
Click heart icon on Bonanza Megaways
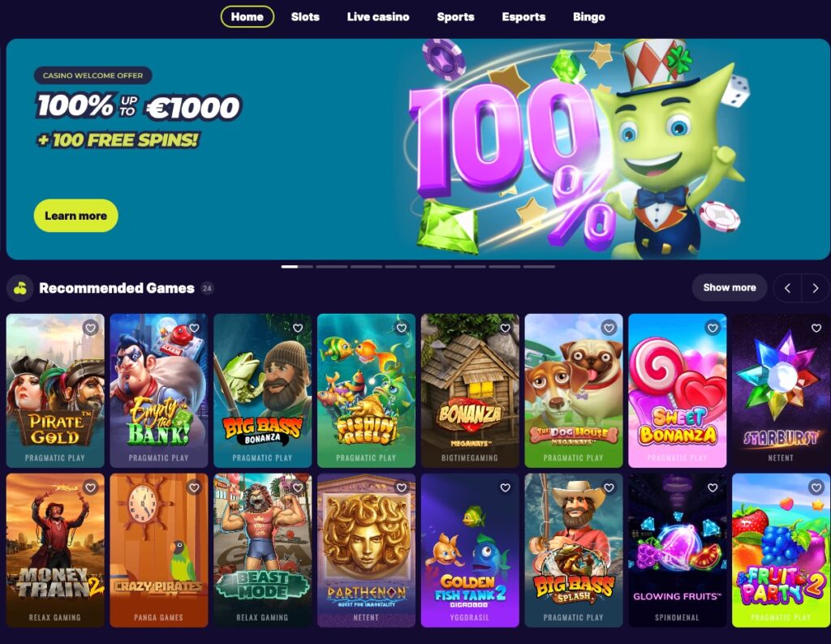tap(505, 328)
